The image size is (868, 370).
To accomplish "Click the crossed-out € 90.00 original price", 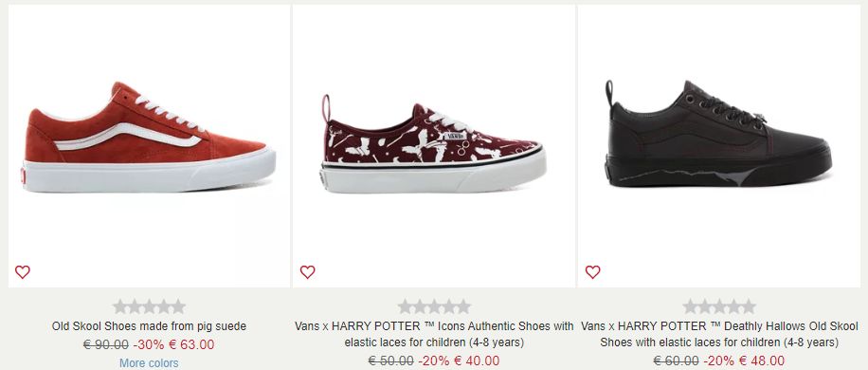I will 106,344.
